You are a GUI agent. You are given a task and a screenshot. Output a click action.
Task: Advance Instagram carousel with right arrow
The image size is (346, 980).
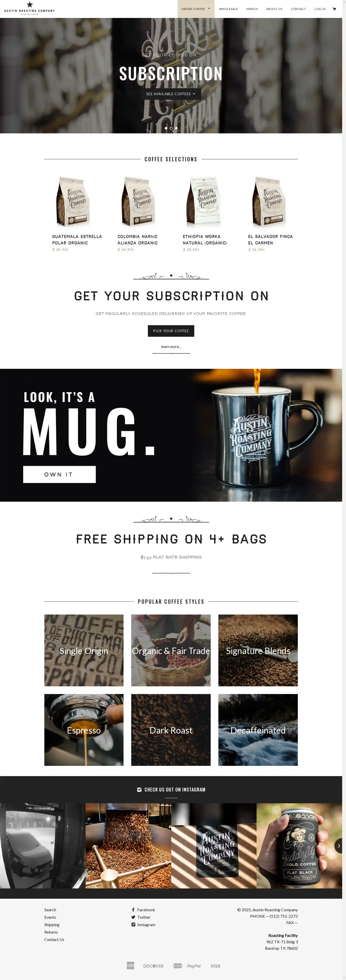338,846
